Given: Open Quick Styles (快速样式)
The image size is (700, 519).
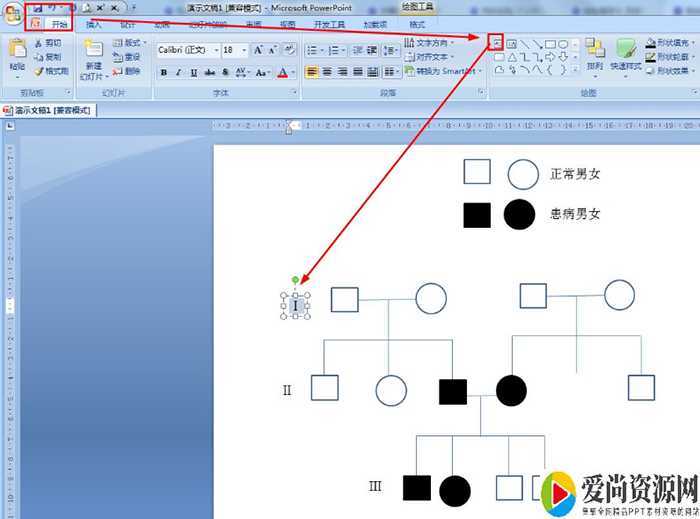Looking at the screenshot, I should 626,53.
